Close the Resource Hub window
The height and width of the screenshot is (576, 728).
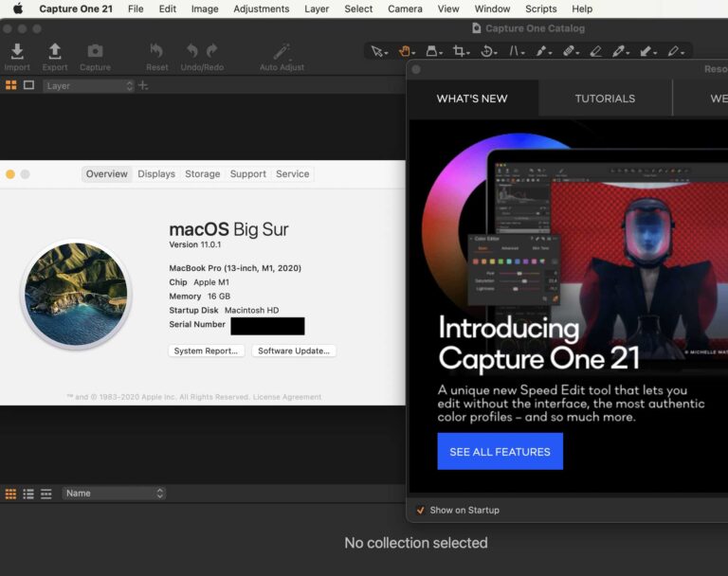[416, 69]
